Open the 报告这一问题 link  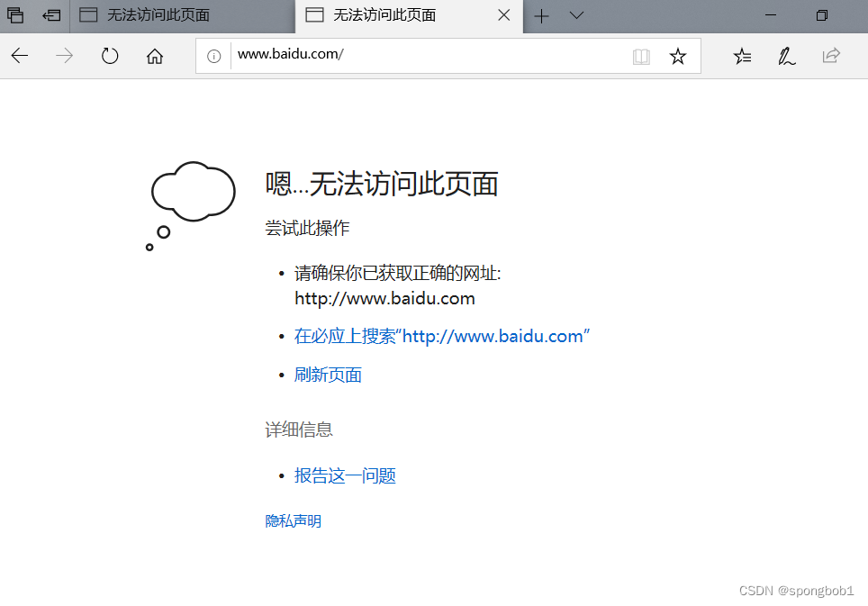[x=345, y=475]
